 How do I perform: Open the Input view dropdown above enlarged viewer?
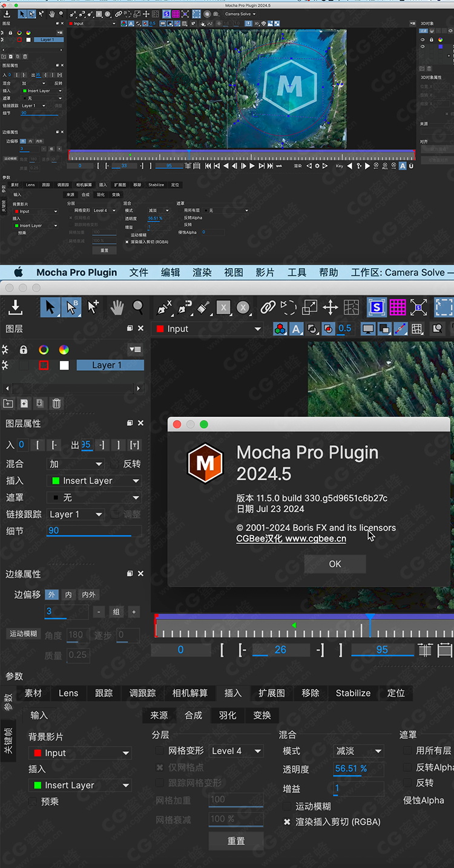coord(208,329)
